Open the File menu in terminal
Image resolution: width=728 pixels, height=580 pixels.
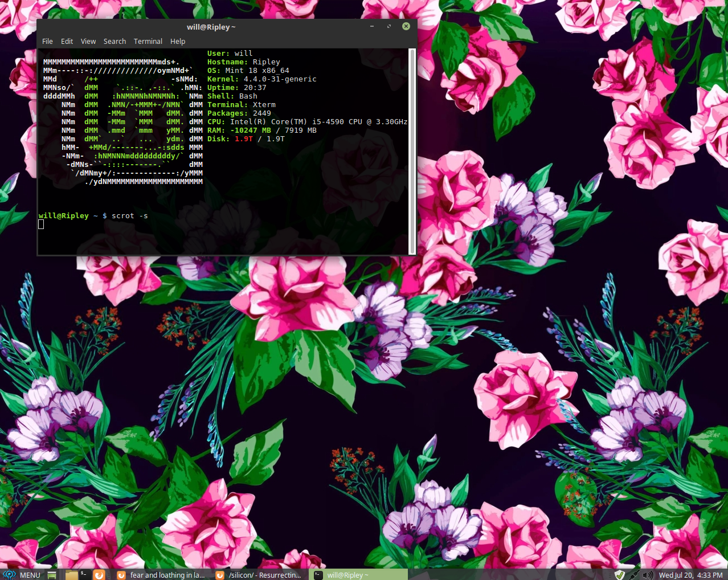coord(47,42)
